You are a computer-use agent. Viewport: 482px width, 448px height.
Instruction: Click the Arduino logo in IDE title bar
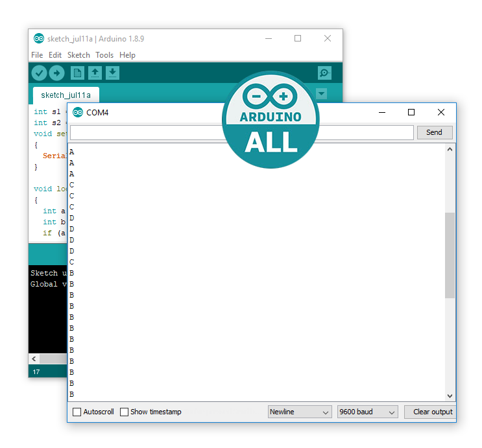pyautogui.click(x=39, y=38)
